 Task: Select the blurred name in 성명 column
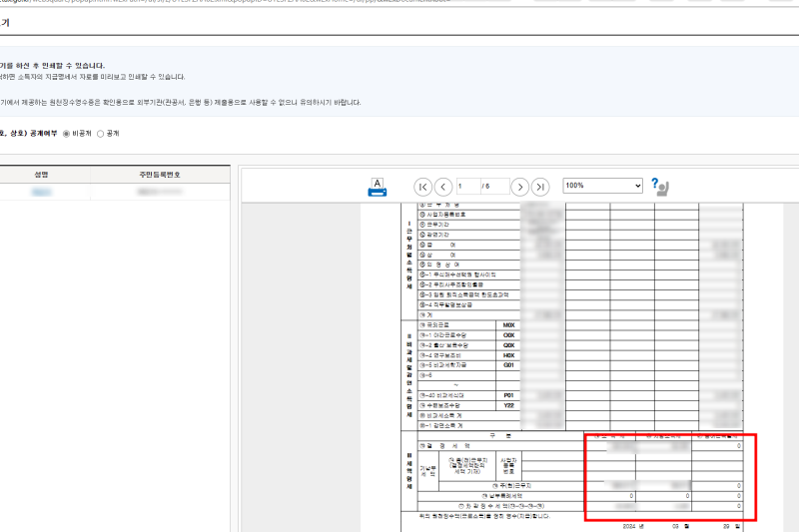pyautogui.click(x=41, y=192)
